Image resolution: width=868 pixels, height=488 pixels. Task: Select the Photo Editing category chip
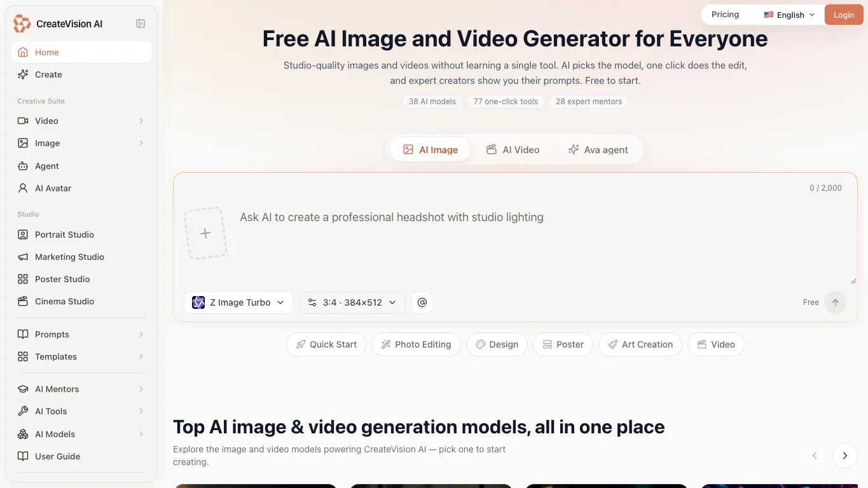(416, 344)
